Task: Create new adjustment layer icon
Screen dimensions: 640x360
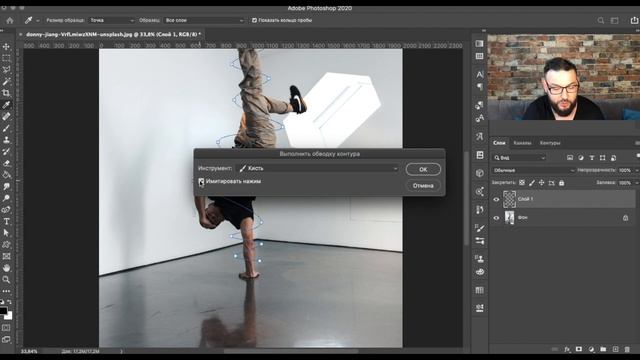Action: click(x=591, y=349)
